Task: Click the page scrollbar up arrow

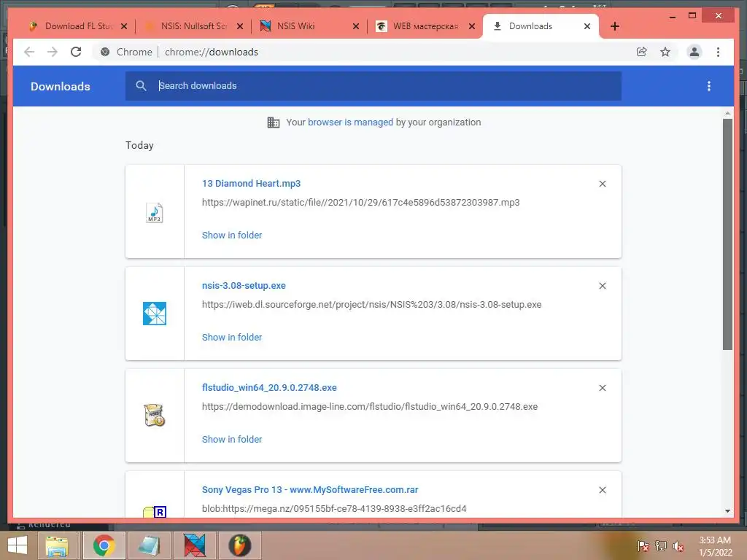Action: coord(727,113)
